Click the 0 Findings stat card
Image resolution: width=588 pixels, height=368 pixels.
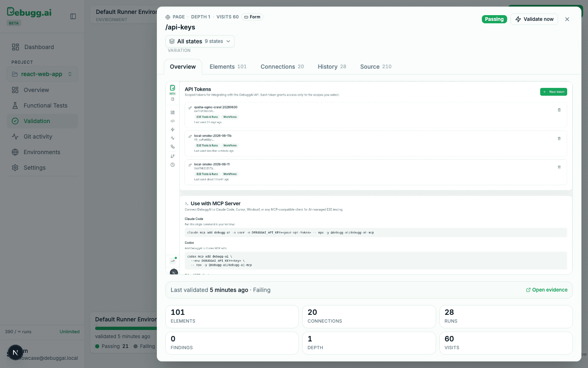(232, 343)
